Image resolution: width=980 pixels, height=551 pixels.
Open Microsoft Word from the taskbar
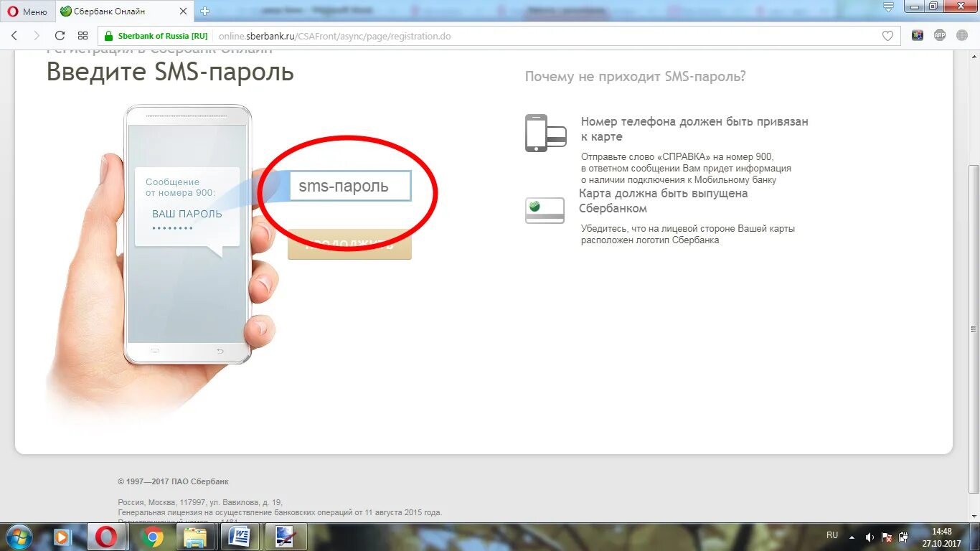pyautogui.click(x=240, y=537)
